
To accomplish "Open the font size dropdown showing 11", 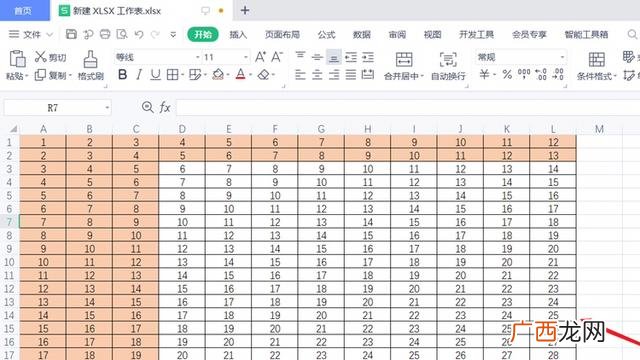I will [x=246, y=57].
